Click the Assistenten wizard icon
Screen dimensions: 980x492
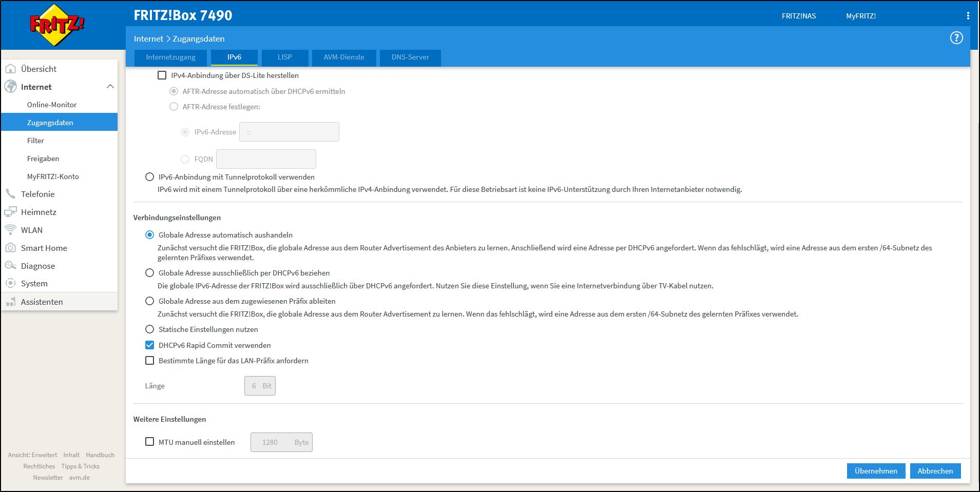(x=10, y=302)
